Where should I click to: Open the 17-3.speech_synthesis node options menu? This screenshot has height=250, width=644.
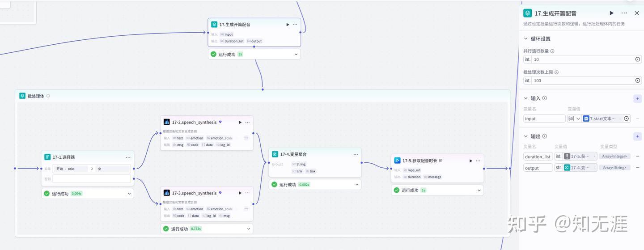coord(247,193)
